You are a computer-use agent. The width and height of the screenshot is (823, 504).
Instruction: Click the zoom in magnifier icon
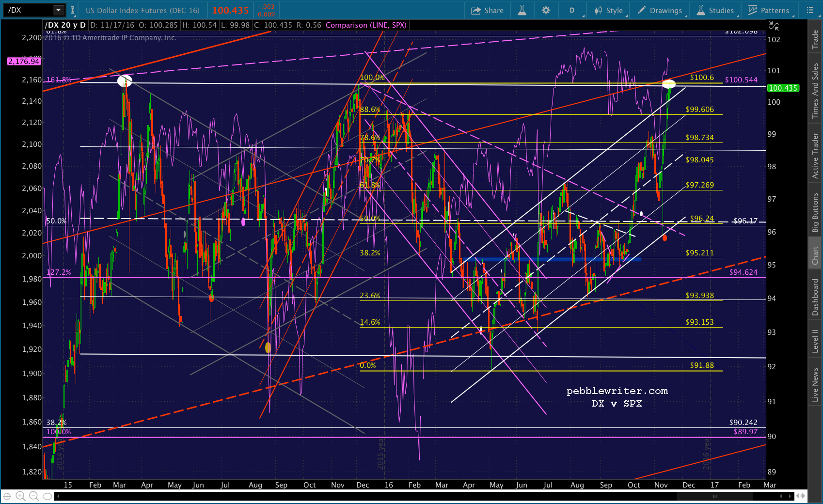pyautogui.click(x=20, y=496)
